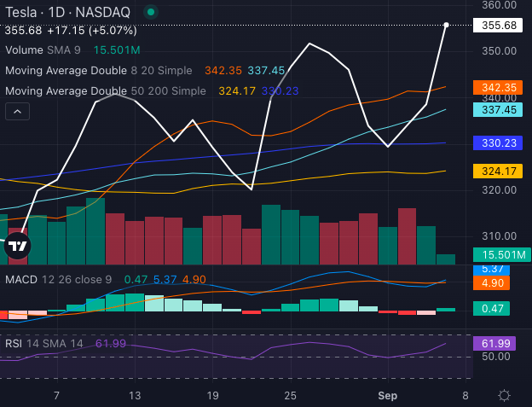The image size is (532, 407).
Task: Click the orange 342.35 price label
Action: (x=499, y=88)
